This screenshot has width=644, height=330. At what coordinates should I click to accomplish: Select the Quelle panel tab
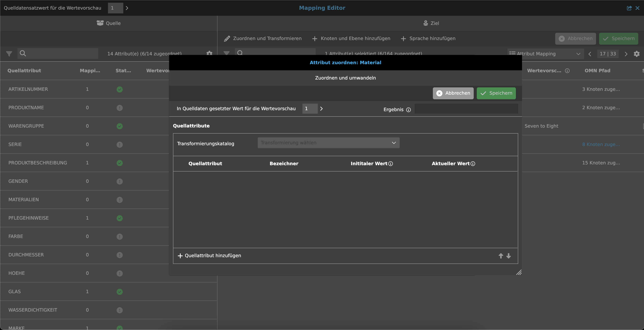109,23
